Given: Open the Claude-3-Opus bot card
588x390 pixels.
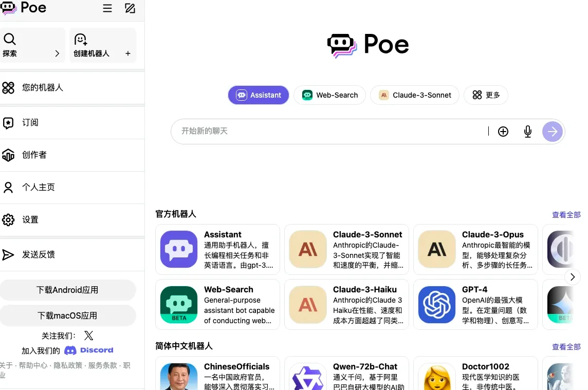Looking at the screenshot, I should tap(475, 249).
